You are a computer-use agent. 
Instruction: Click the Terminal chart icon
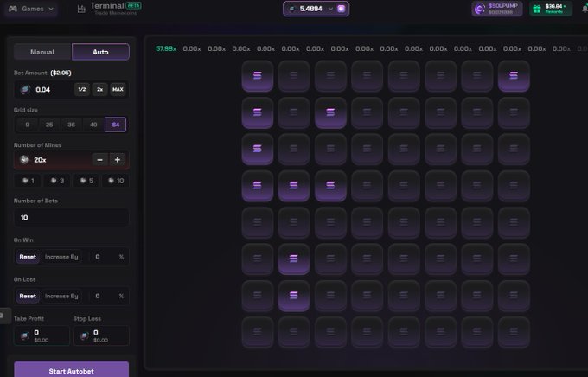(81, 9)
